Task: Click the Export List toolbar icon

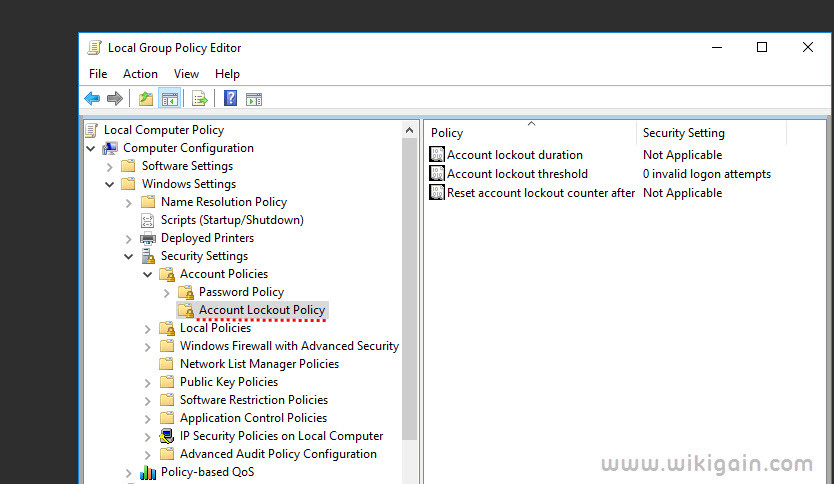Action: click(x=200, y=99)
